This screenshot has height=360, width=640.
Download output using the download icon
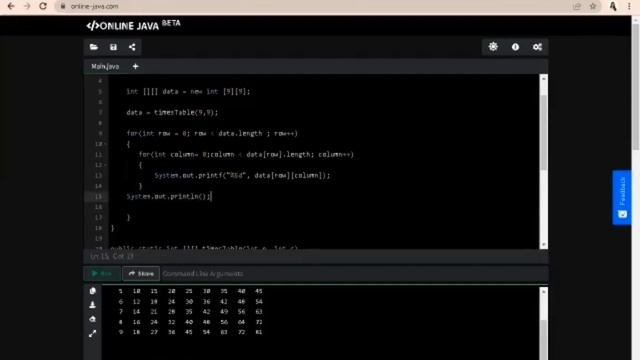click(x=93, y=305)
